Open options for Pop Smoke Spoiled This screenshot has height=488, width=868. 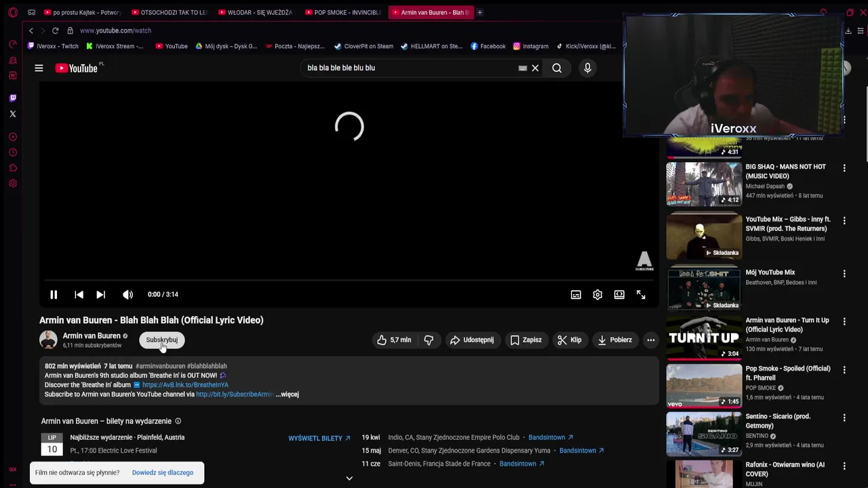(844, 370)
